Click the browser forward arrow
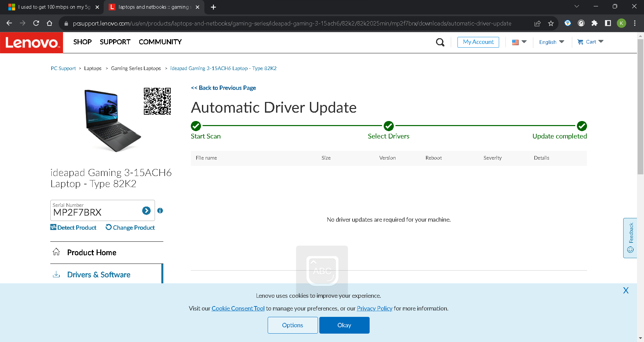 tap(22, 23)
